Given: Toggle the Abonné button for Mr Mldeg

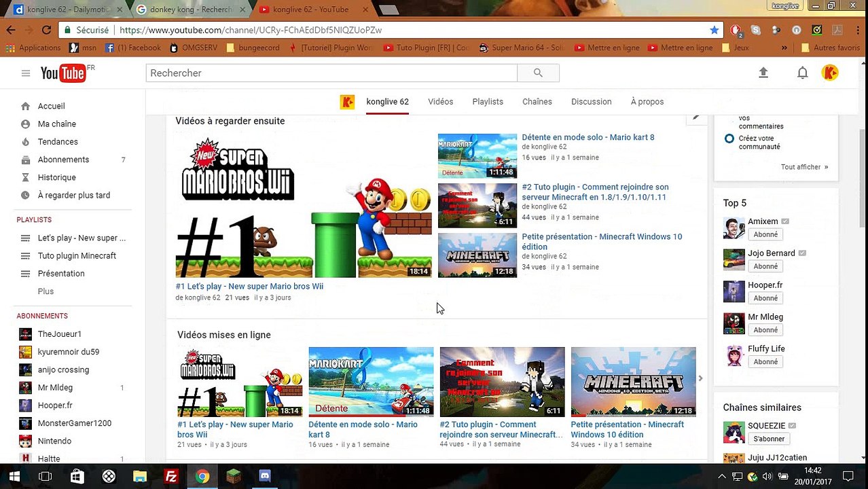Looking at the screenshot, I should 765,330.
